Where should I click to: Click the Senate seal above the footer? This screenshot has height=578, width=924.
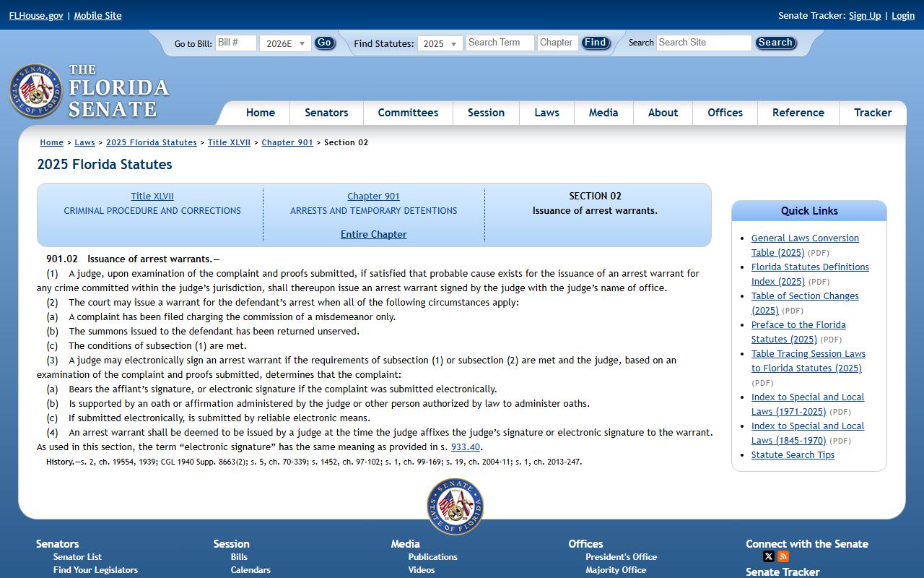coord(455,506)
